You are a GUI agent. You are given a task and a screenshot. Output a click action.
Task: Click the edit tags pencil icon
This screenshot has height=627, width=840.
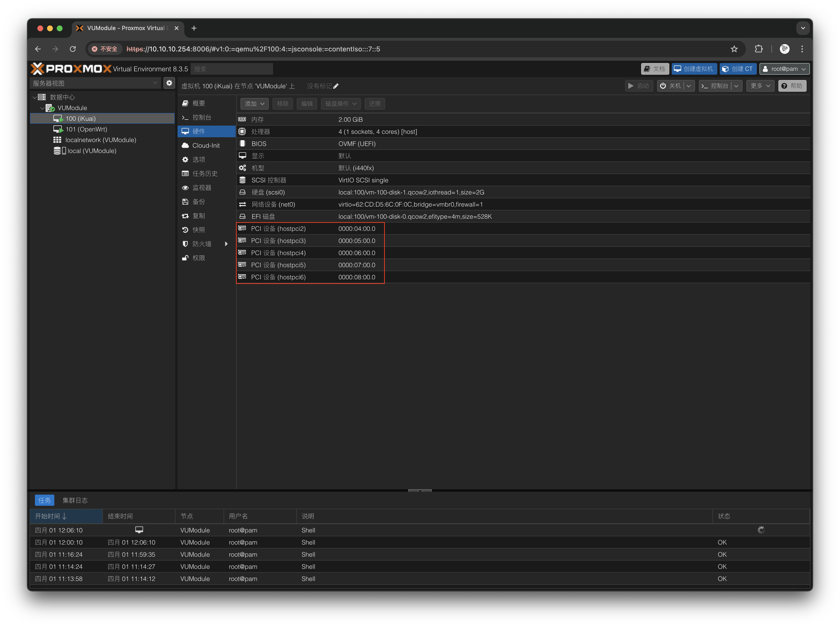pyautogui.click(x=336, y=86)
